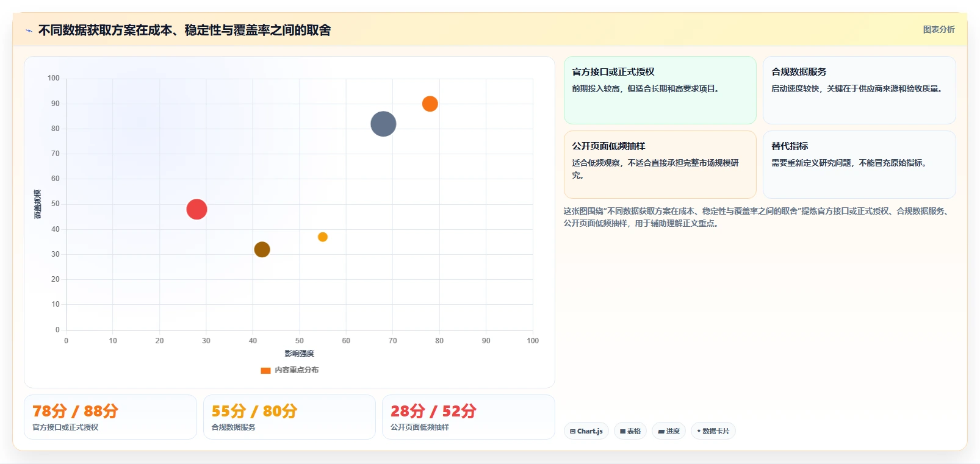The height and width of the screenshot is (464, 980).
Task: Toggle the 内容重点分布 legend swatch
Action: (x=265, y=370)
